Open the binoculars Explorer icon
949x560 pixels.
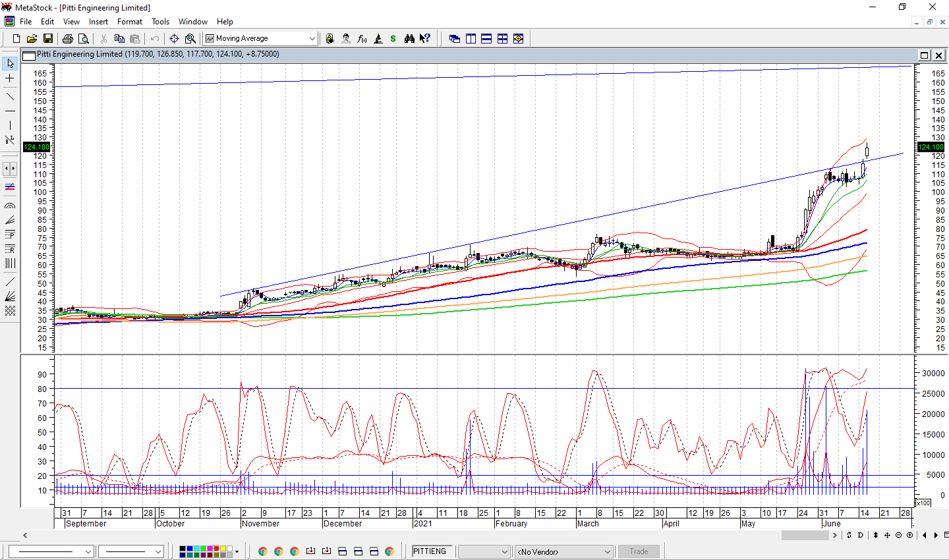click(x=409, y=39)
